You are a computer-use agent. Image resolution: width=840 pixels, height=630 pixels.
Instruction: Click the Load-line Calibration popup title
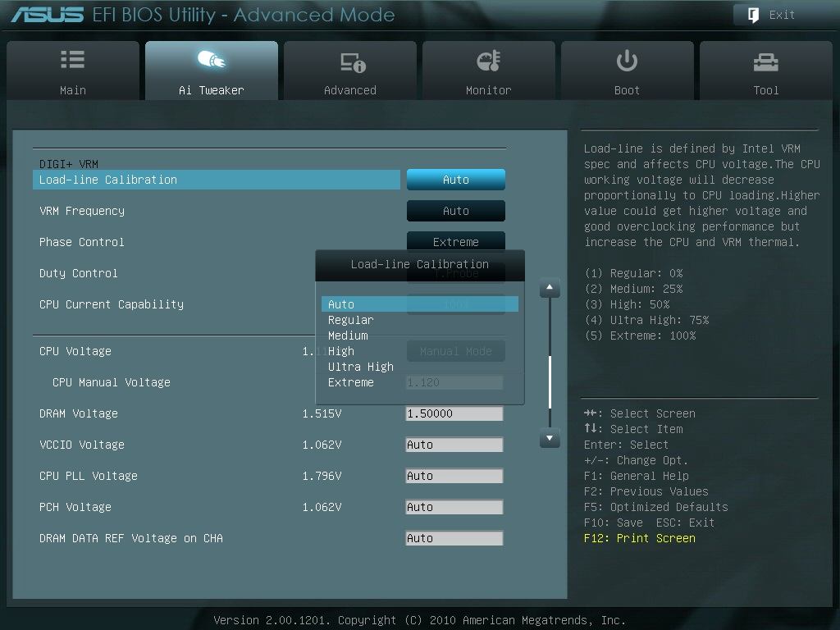click(420, 264)
